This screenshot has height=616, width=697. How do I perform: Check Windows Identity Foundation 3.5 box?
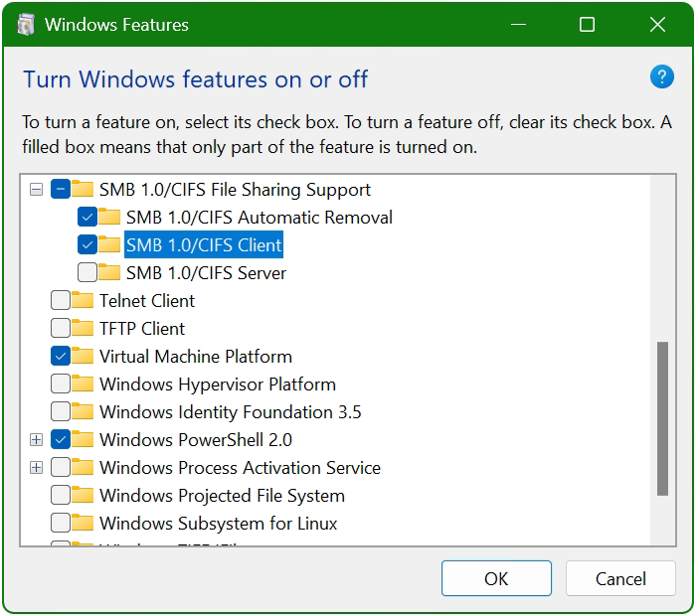(61, 411)
